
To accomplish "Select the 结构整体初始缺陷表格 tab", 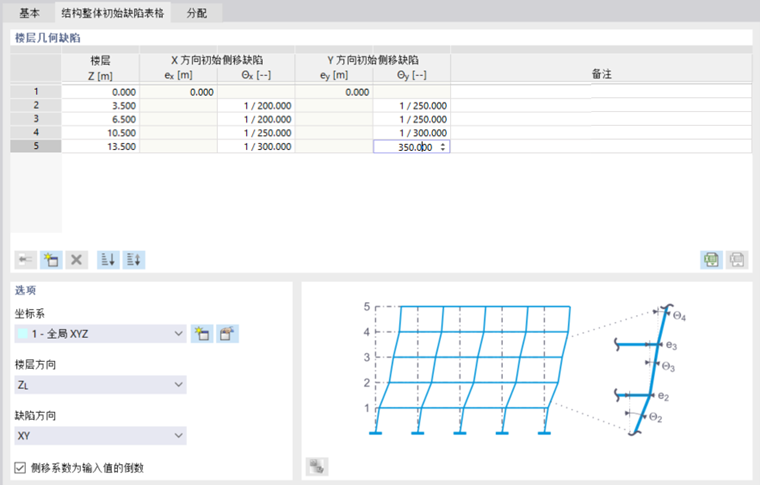I will coord(112,13).
